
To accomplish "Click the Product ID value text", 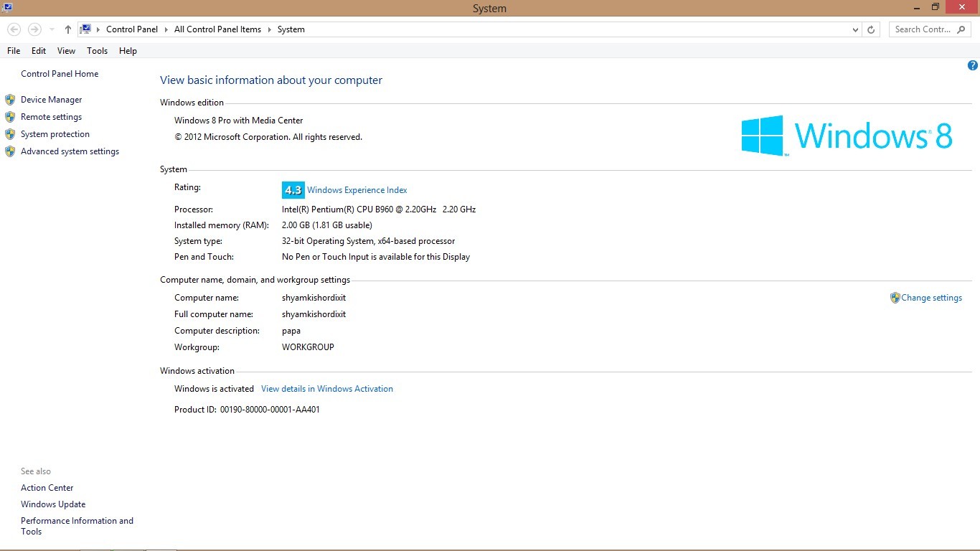I will (x=270, y=410).
